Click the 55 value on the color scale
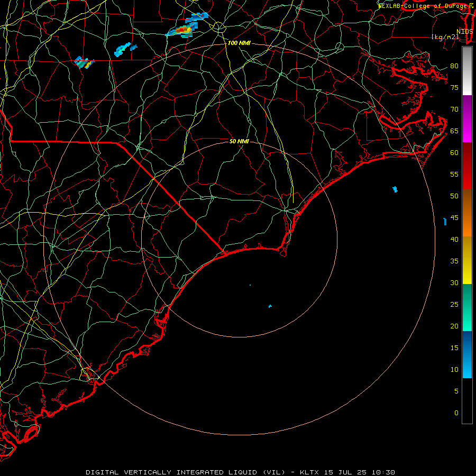 pos(454,174)
